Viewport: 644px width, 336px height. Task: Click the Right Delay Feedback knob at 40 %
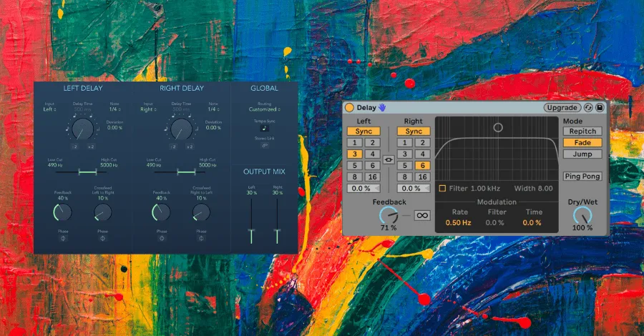[162, 212]
